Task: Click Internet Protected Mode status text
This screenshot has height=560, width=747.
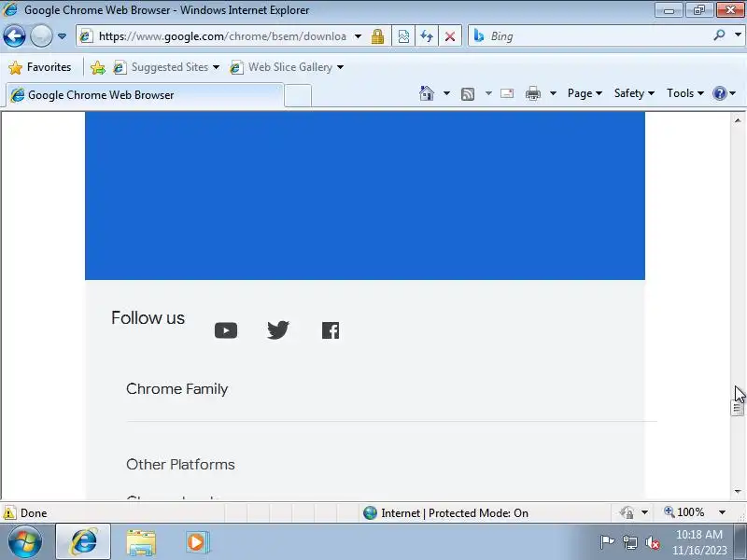Action: tap(455, 512)
